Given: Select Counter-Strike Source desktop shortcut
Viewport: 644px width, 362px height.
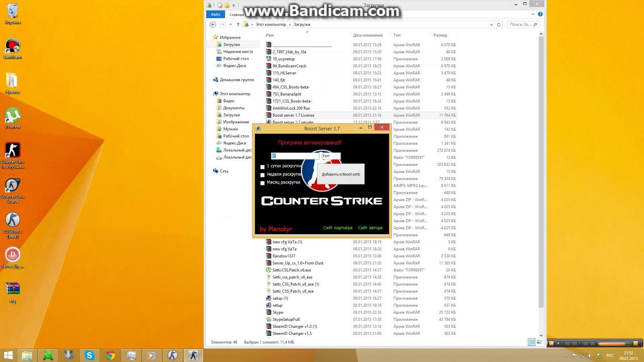Looking at the screenshot, I should [13, 191].
